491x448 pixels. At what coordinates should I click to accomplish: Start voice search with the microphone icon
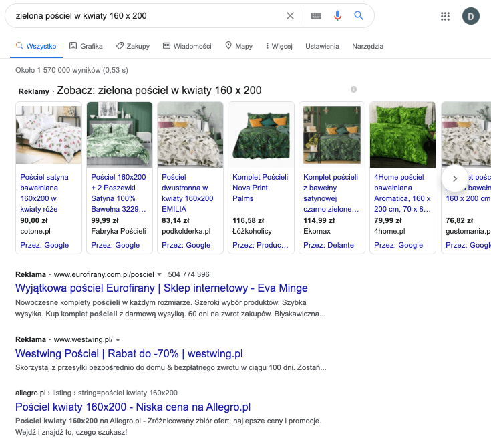(337, 15)
